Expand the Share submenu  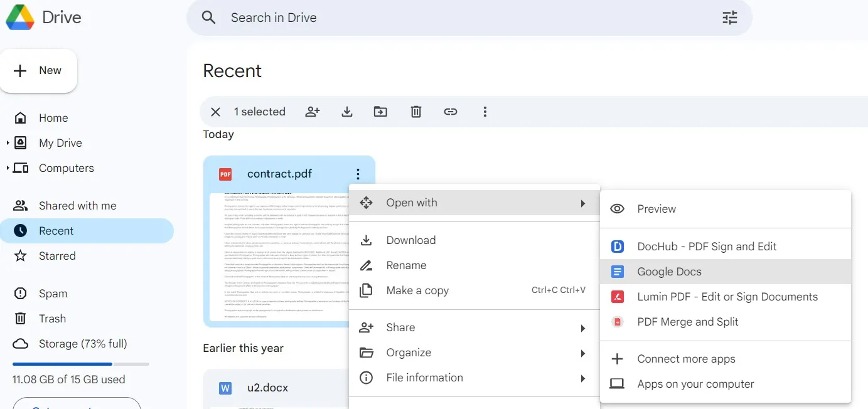click(x=402, y=327)
